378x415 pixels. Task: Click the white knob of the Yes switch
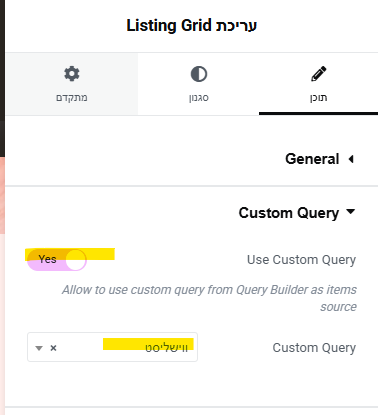click(76, 260)
